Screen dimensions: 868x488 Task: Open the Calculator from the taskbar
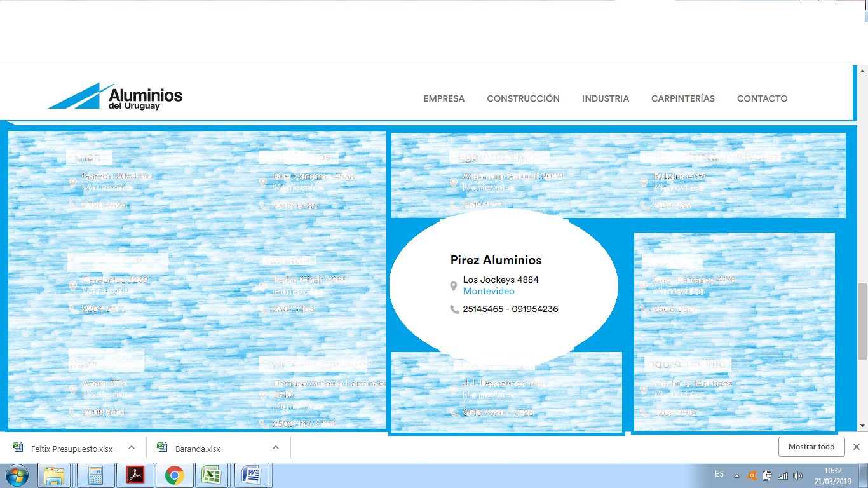pos(96,475)
